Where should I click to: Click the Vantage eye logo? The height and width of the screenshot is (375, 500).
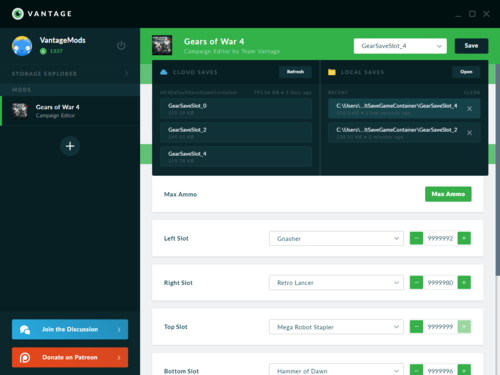pos(18,14)
